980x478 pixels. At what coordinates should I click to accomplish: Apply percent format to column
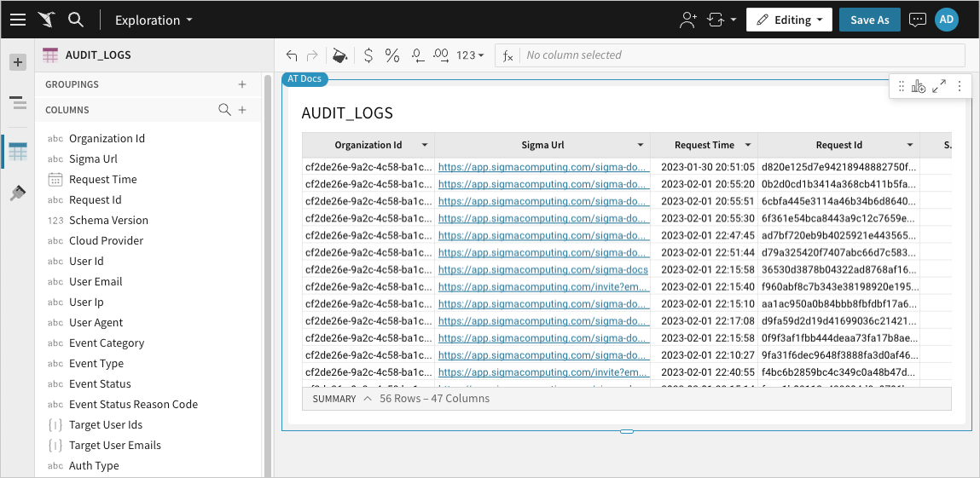pos(392,55)
